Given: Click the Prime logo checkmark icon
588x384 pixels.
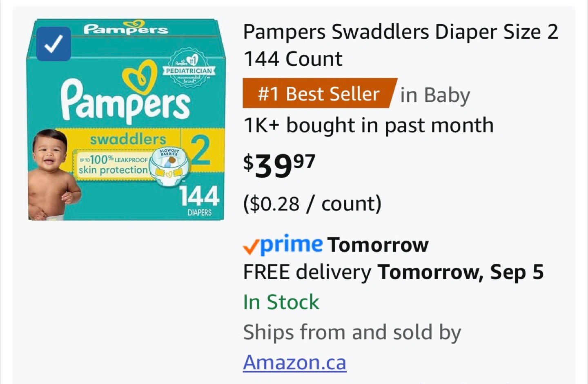Looking at the screenshot, I should [x=251, y=246].
